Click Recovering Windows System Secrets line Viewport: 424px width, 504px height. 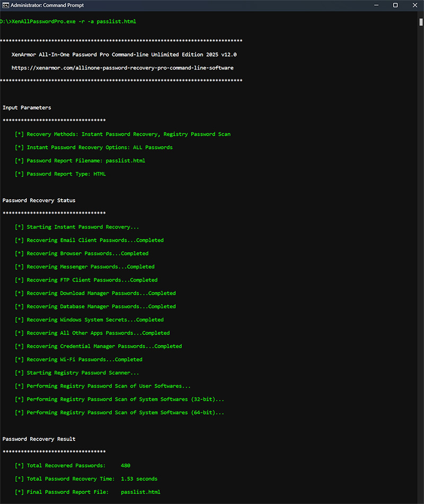tap(89, 320)
